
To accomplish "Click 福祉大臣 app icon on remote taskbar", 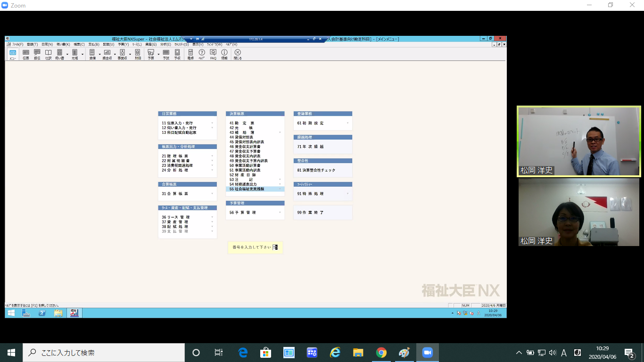I will [74, 313].
